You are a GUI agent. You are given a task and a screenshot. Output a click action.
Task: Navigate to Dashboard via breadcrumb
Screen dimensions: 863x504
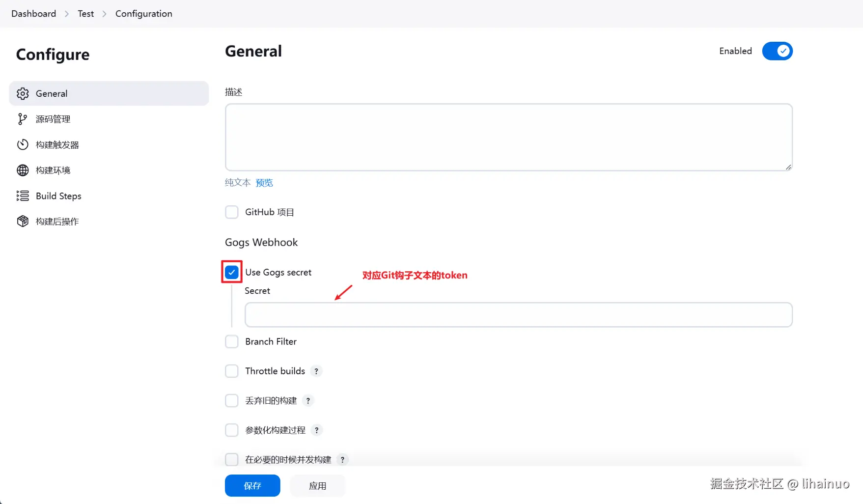point(33,13)
